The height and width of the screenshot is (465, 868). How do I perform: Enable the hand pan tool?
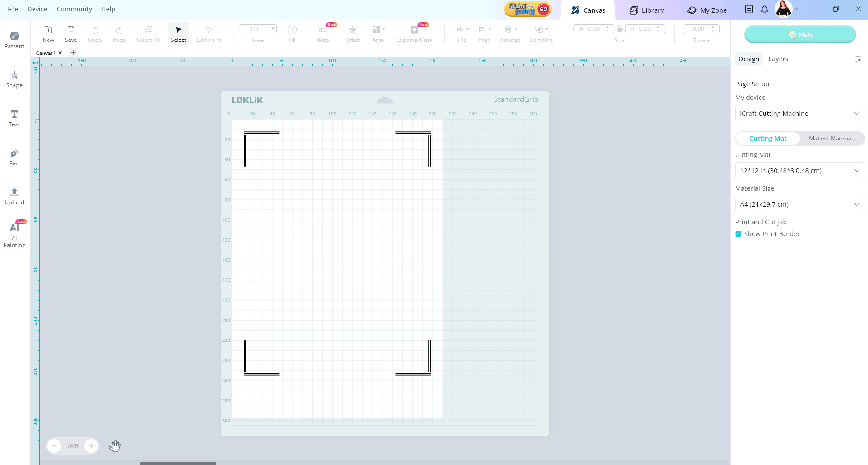pos(115,446)
